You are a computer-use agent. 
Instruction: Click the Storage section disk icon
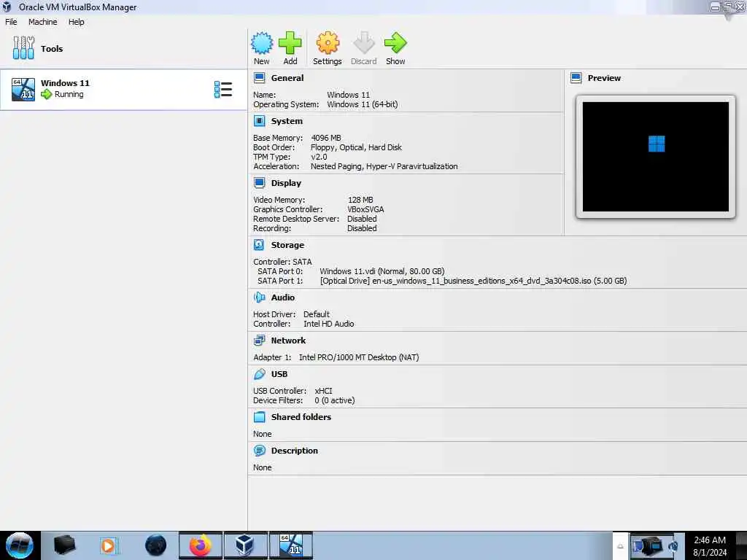click(x=259, y=245)
